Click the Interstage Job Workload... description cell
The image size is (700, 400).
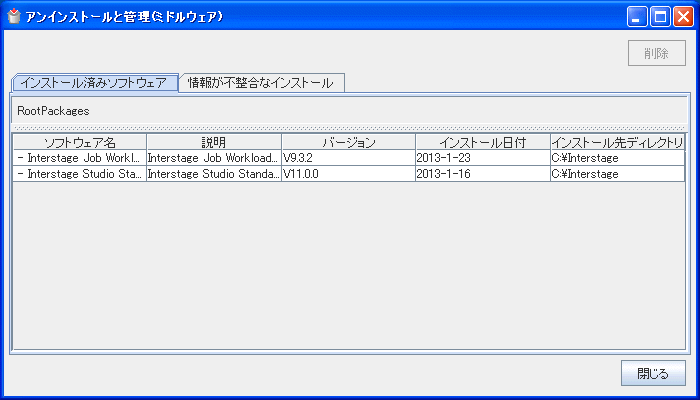pos(214,158)
